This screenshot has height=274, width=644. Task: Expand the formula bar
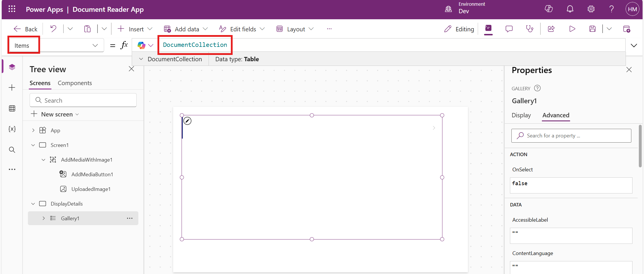634,45
